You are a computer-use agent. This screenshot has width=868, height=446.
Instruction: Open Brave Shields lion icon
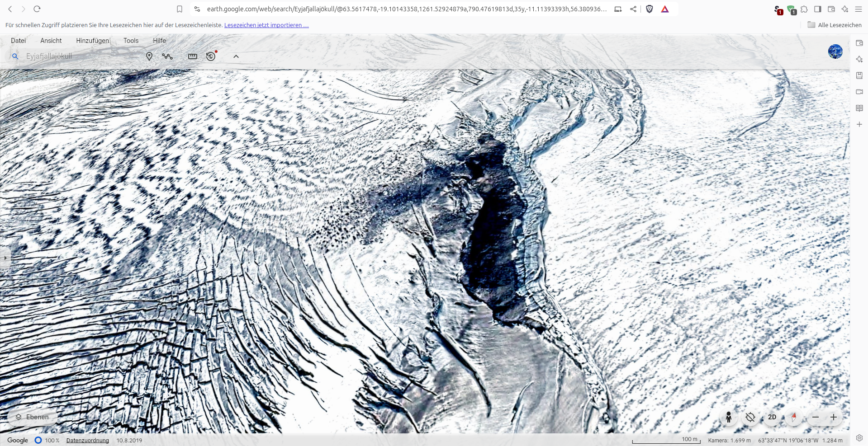(x=650, y=9)
